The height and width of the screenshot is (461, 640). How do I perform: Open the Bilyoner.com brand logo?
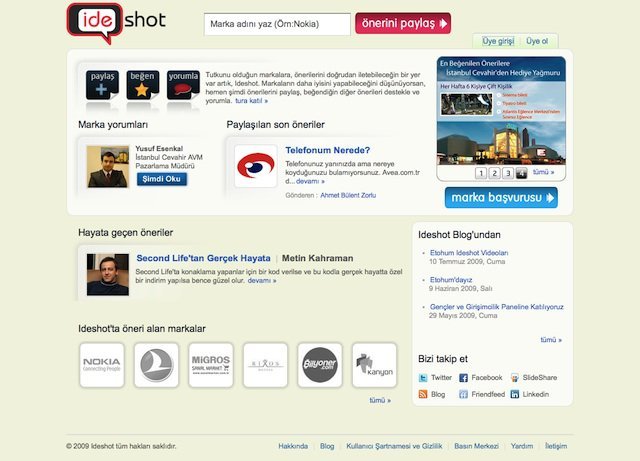pos(320,365)
